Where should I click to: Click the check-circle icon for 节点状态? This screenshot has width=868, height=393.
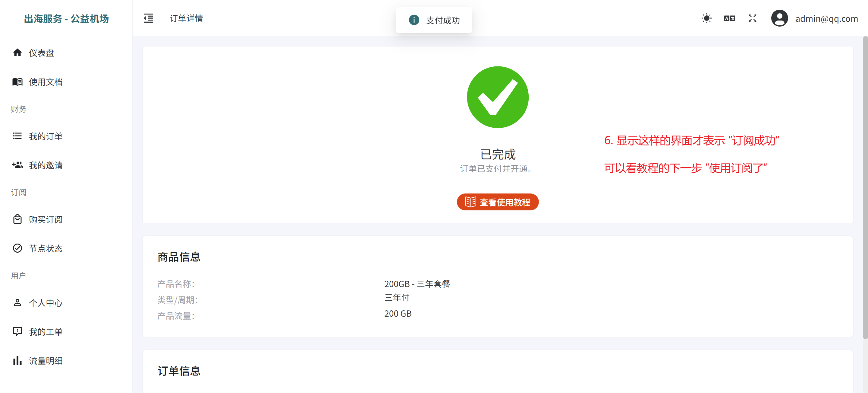17,248
